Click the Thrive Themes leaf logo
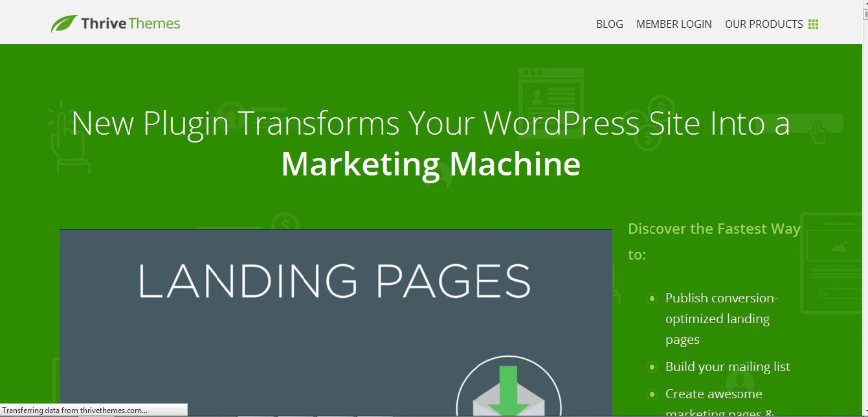 pos(63,24)
